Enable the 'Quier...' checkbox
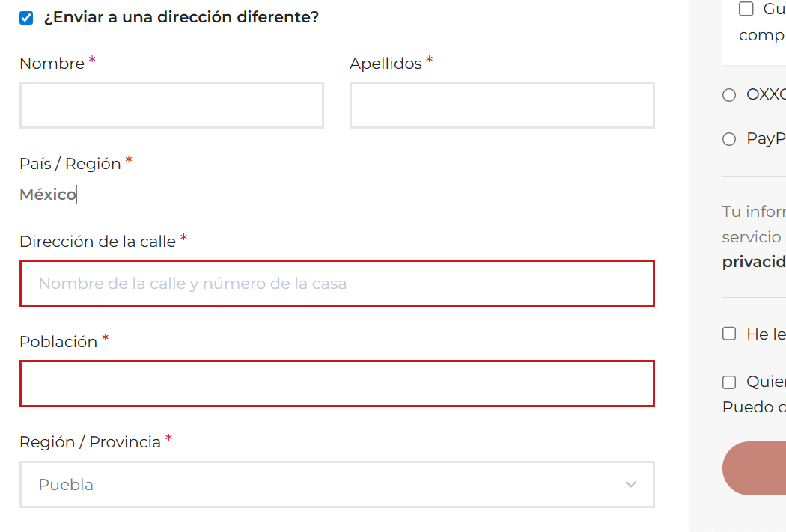Screen dimensions: 786x532 tap(729, 382)
